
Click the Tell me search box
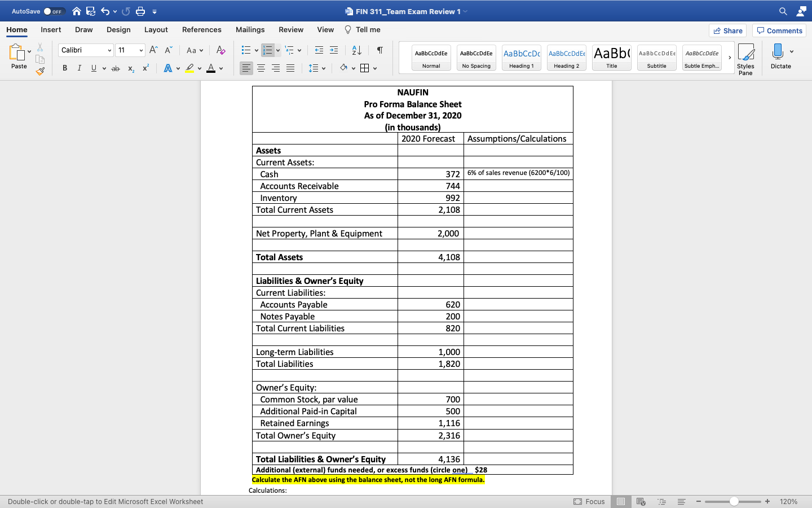click(x=363, y=30)
